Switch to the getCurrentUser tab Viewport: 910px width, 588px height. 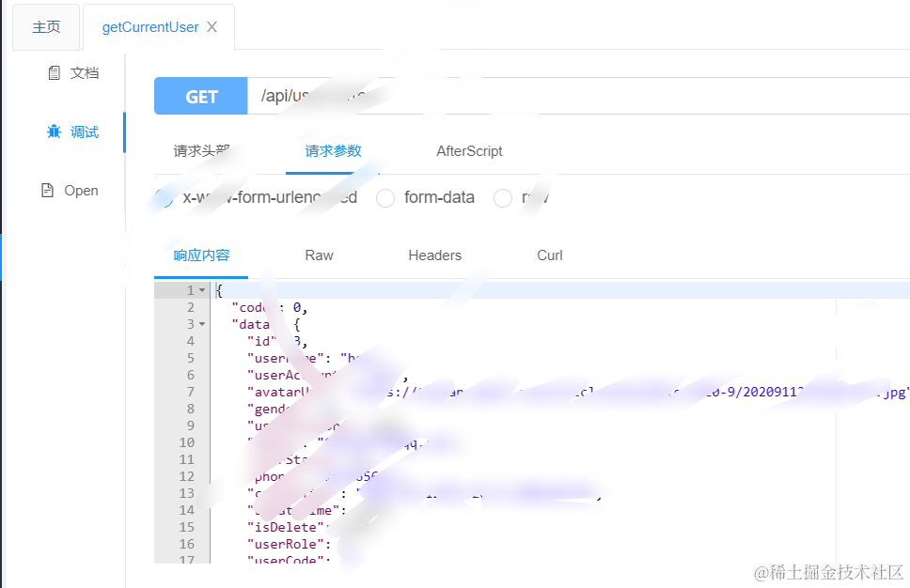149,27
